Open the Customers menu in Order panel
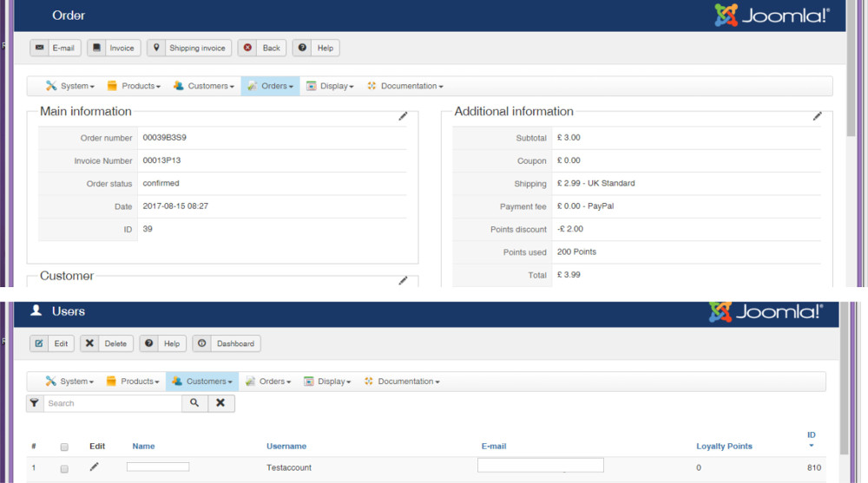This screenshot has height=483, width=868. (x=204, y=86)
